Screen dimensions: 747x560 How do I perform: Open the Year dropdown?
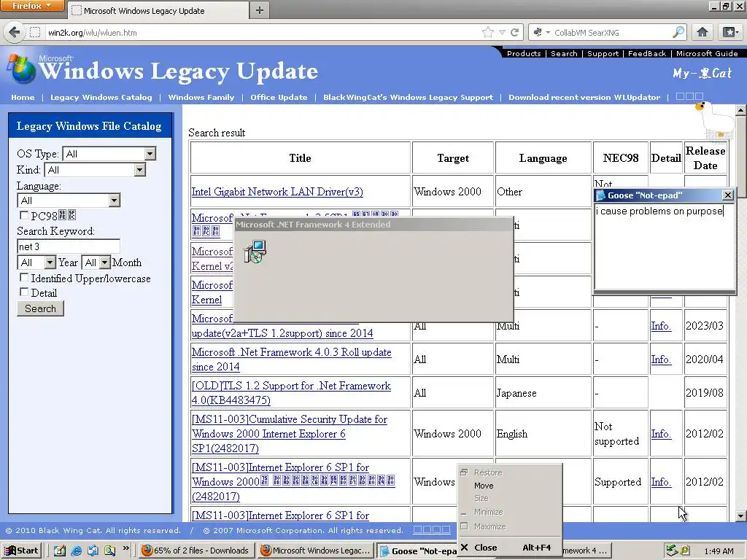point(36,262)
